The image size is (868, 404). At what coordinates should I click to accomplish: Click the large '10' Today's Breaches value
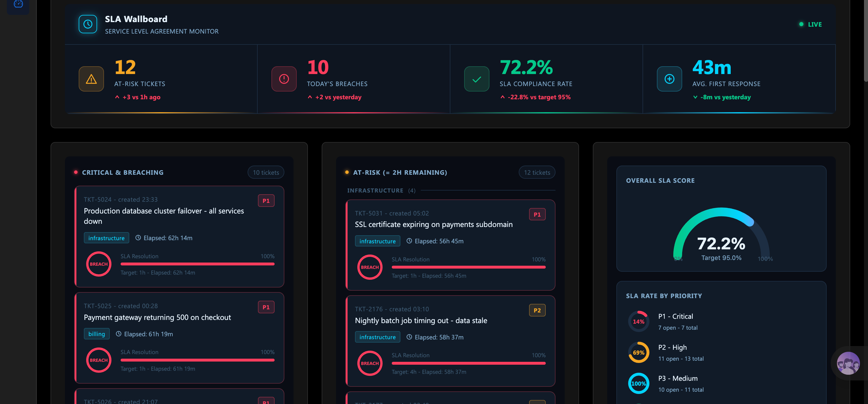pyautogui.click(x=318, y=67)
